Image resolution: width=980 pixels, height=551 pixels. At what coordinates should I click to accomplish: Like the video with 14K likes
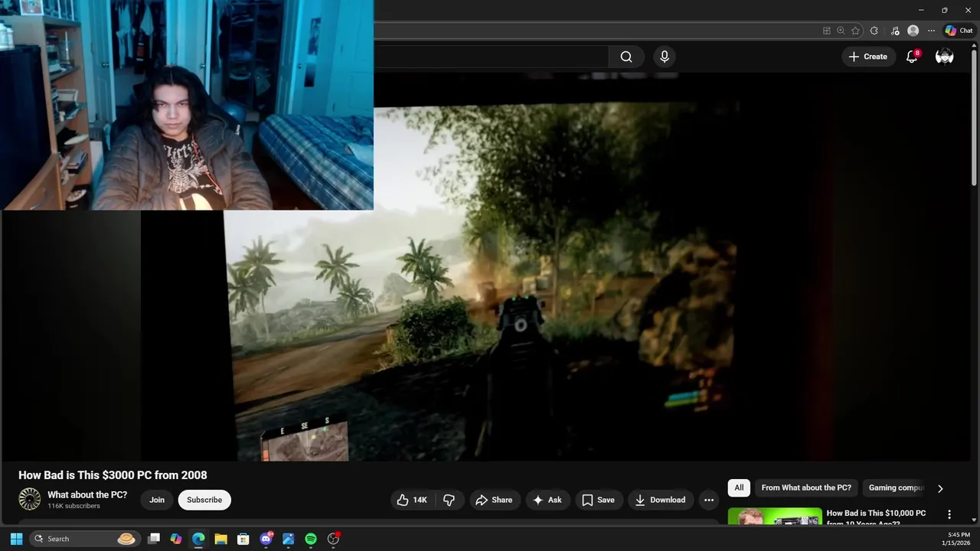(413, 500)
